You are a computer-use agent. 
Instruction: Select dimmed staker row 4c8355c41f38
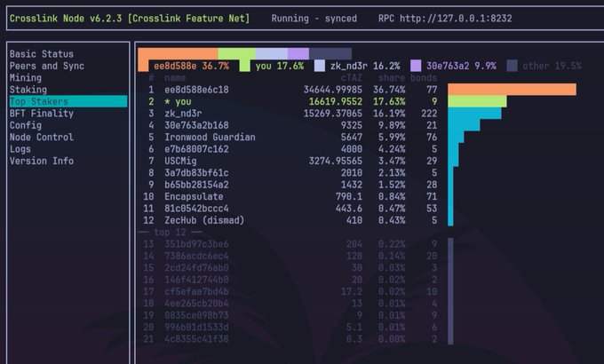click(x=290, y=339)
